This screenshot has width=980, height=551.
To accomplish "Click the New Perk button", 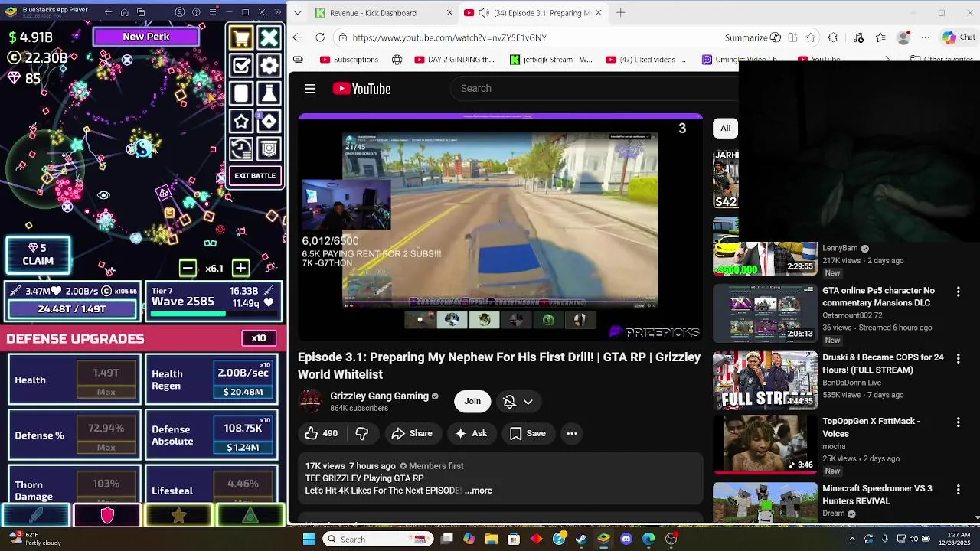I will [x=145, y=37].
